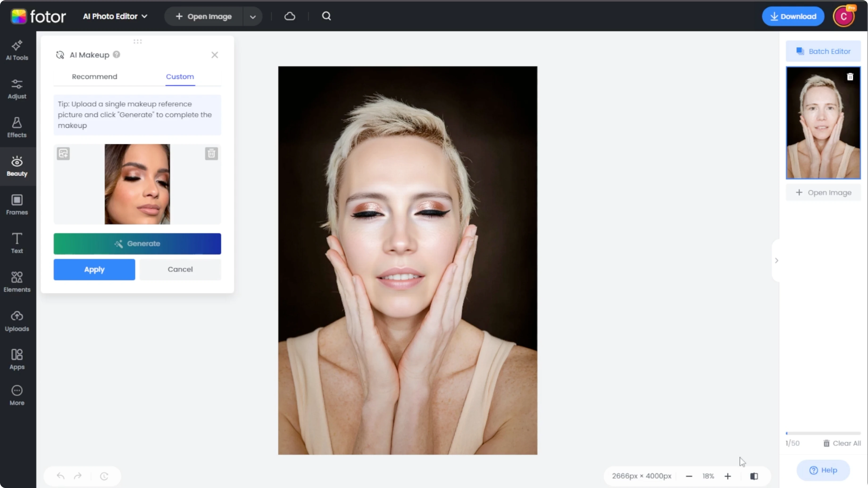The image size is (868, 488).
Task: Open the Elements sidebar section
Action: [17, 283]
